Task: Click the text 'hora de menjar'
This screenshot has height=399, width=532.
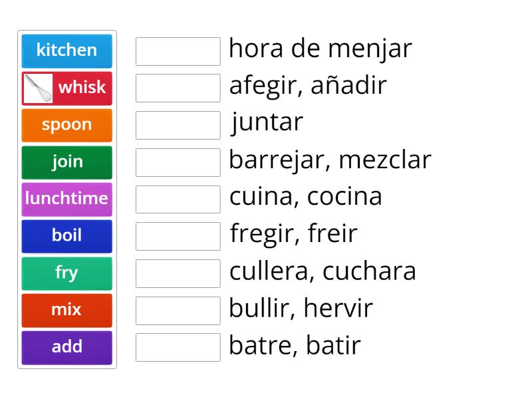Action: pos(321,49)
